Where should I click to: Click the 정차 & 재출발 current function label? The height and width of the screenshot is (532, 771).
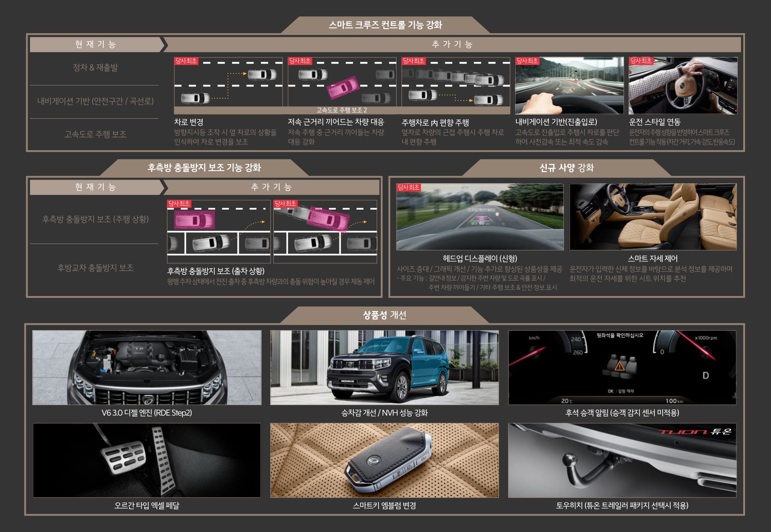coord(95,67)
